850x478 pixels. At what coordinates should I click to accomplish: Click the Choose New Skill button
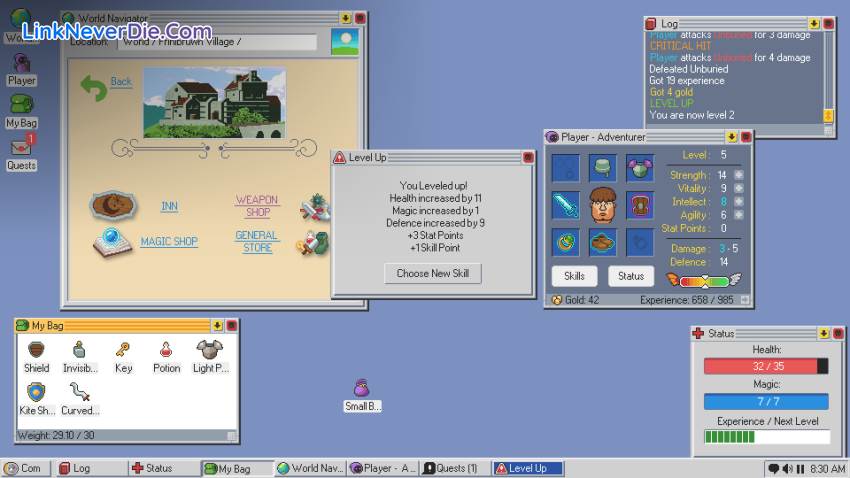[x=433, y=273]
